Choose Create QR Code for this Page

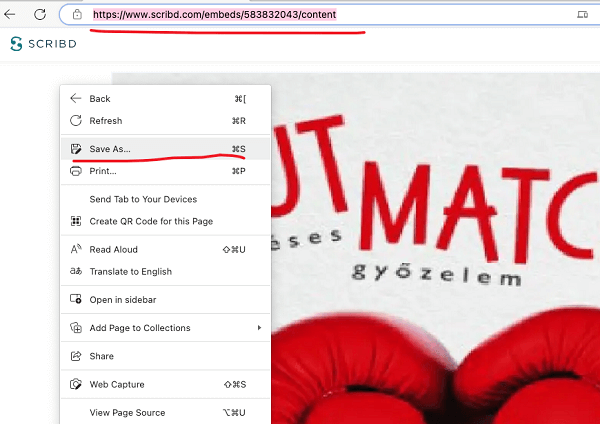(165, 221)
